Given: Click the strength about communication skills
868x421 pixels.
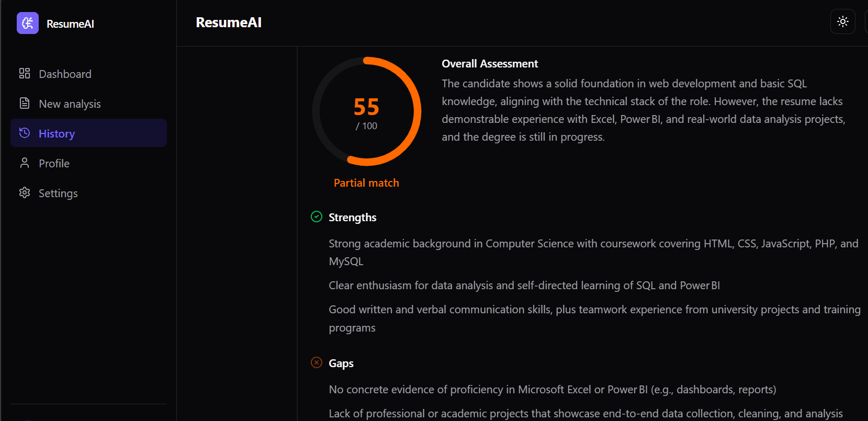Looking at the screenshot, I should (x=594, y=318).
